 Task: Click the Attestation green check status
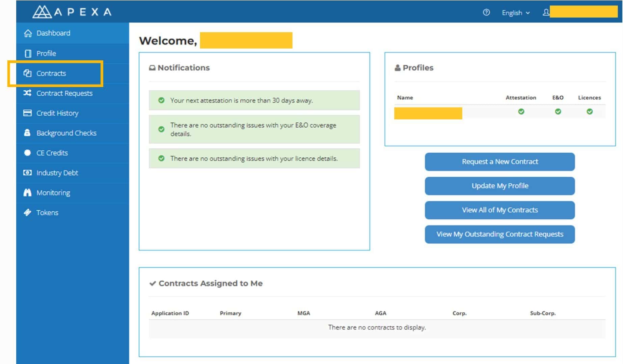coord(521,112)
